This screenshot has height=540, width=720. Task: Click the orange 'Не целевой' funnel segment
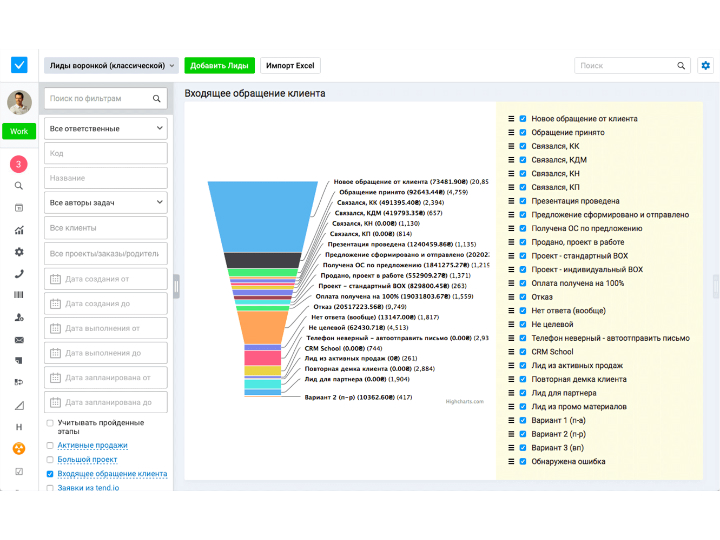(x=262, y=326)
